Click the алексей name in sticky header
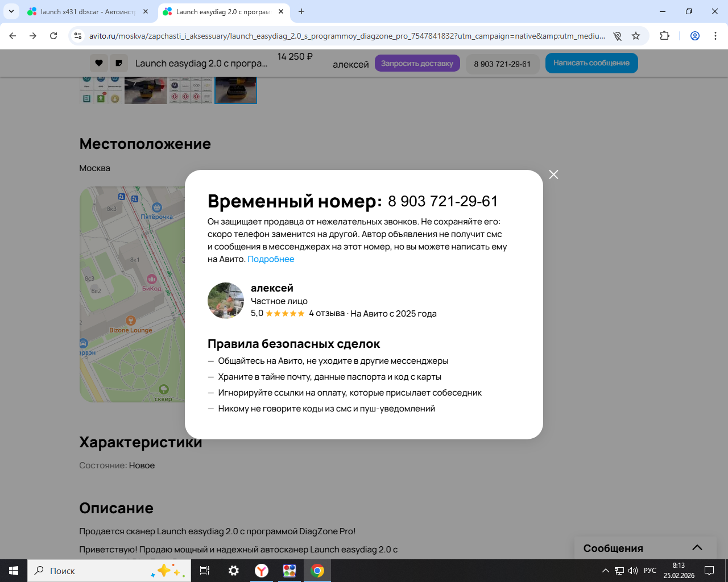 tap(351, 64)
